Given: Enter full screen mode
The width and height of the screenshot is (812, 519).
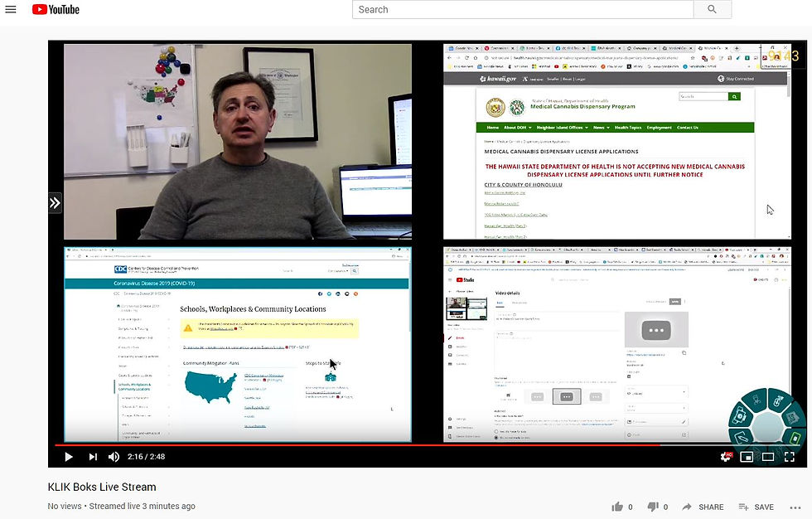Looking at the screenshot, I should click(789, 456).
